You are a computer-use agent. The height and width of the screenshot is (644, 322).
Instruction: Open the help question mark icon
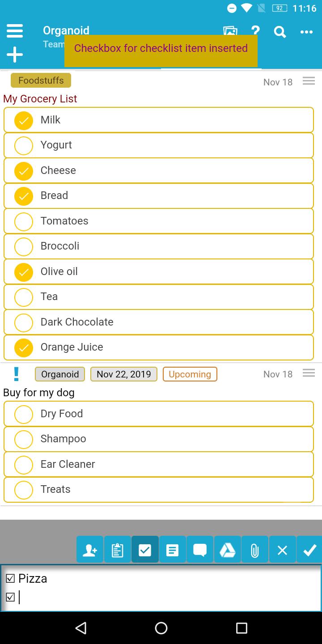click(x=255, y=31)
